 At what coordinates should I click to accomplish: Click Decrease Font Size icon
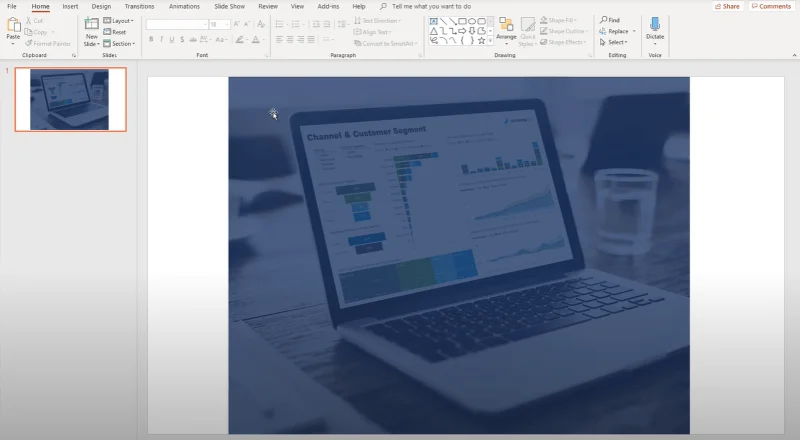(x=247, y=24)
